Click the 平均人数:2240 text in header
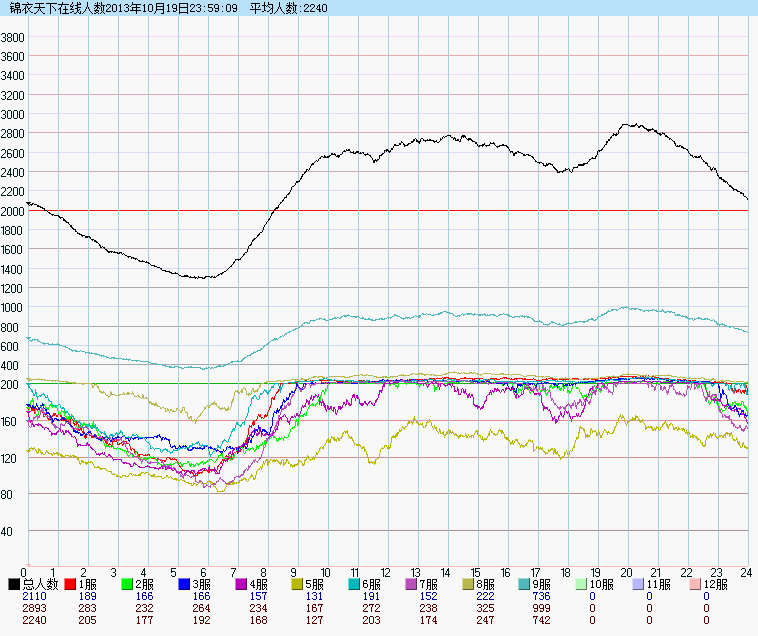The width and height of the screenshot is (758, 636). pos(288,8)
